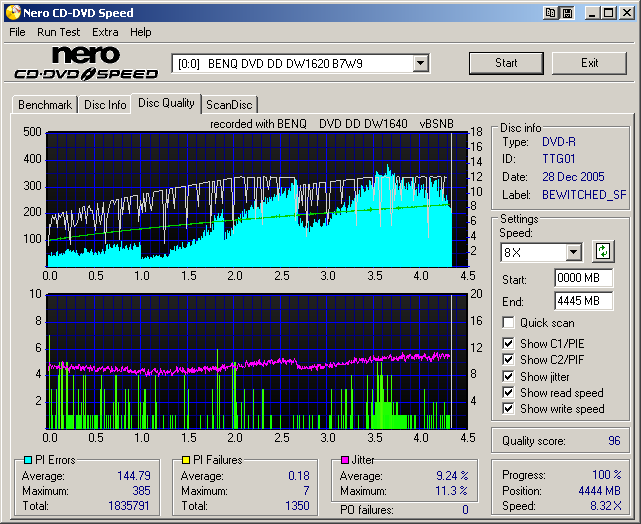Viewport: 641px width, 524px height.
Task: Click PI Failures average 0.18
Action: click(x=298, y=476)
